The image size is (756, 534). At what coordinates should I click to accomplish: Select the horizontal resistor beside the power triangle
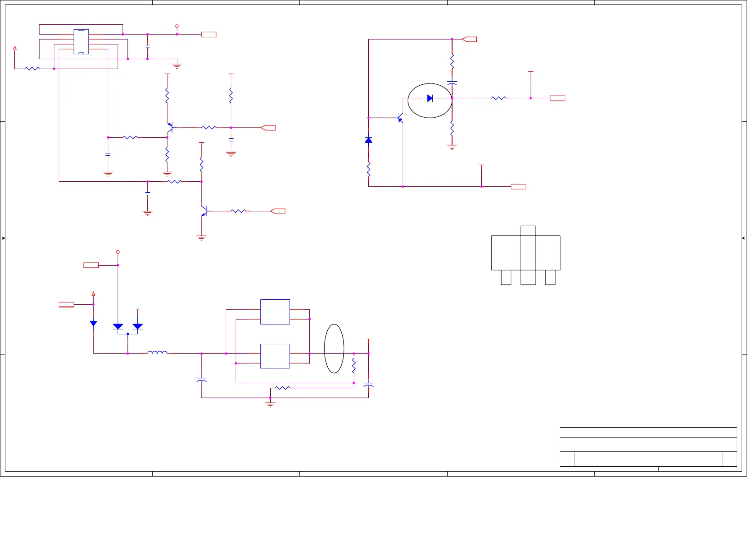(32, 69)
